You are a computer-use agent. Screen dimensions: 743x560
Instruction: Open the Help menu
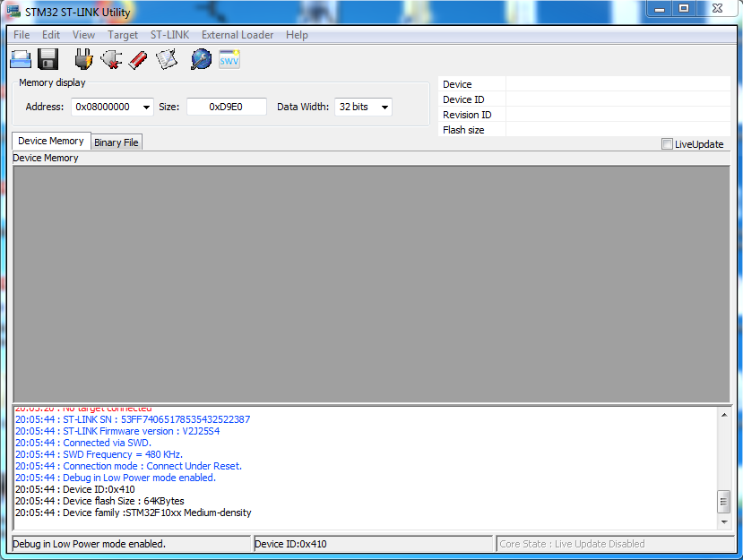pos(297,35)
